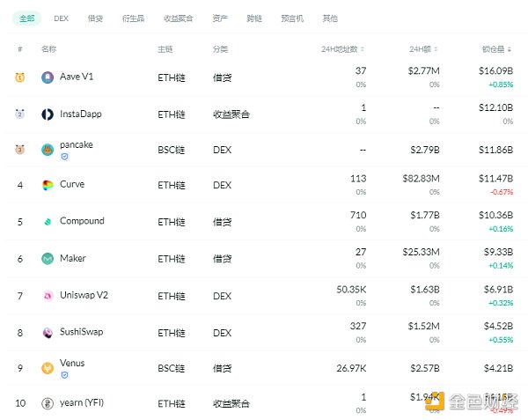This screenshot has width=528, height=420.
Task: Click the Compound green logo icon
Action: coord(48,222)
